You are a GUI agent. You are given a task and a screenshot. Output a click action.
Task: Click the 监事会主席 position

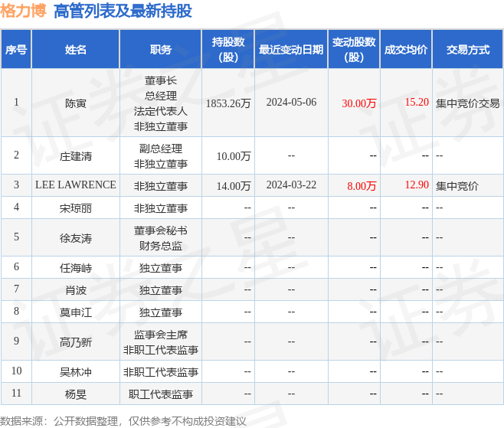click(160, 335)
